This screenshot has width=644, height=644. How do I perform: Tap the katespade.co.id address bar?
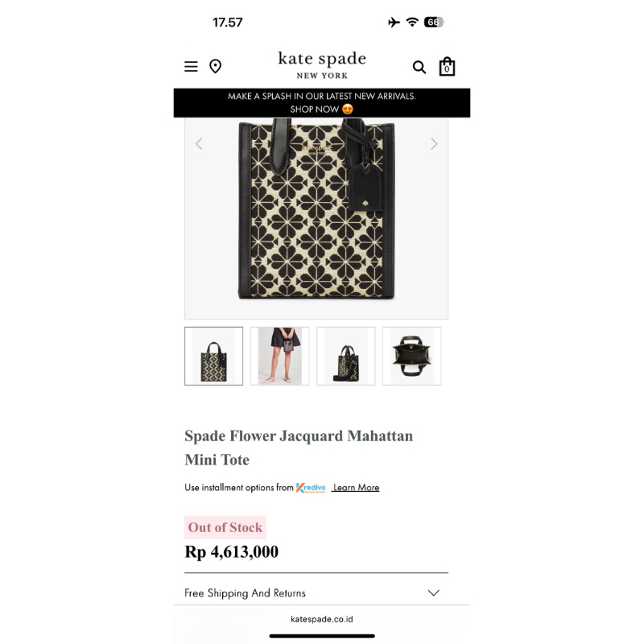[x=322, y=619]
